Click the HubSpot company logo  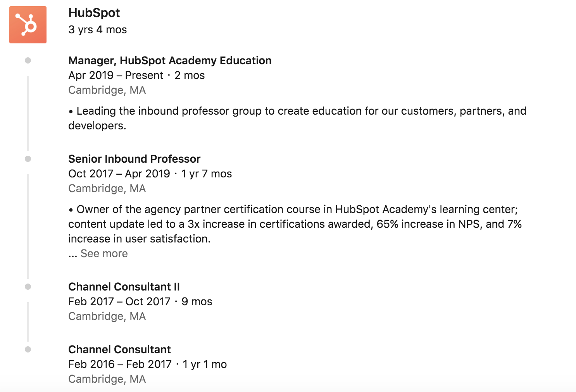(28, 25)
